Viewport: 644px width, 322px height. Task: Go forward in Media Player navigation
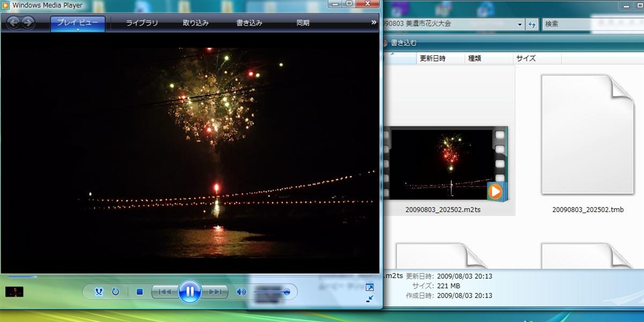coord(28,23)
